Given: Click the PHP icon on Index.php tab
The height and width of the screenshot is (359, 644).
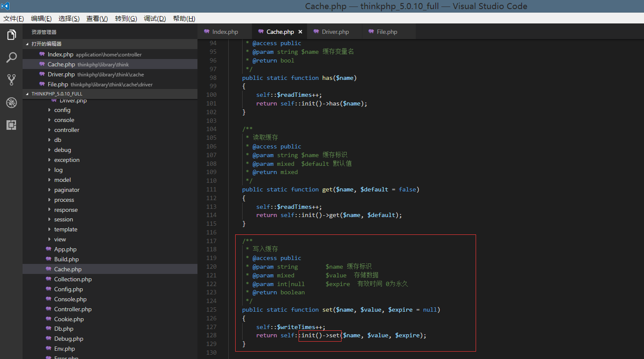Looking at the screenshot, I should (x=207, y=32).
